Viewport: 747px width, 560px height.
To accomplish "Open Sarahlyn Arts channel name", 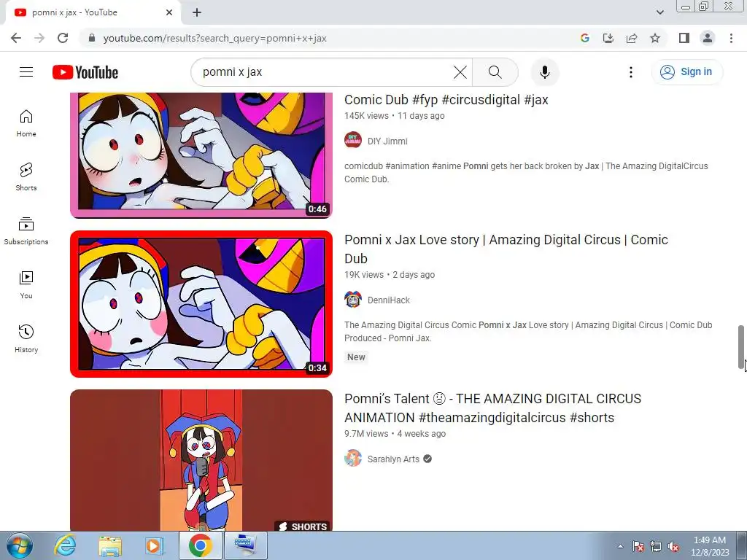I will [393, 459].
